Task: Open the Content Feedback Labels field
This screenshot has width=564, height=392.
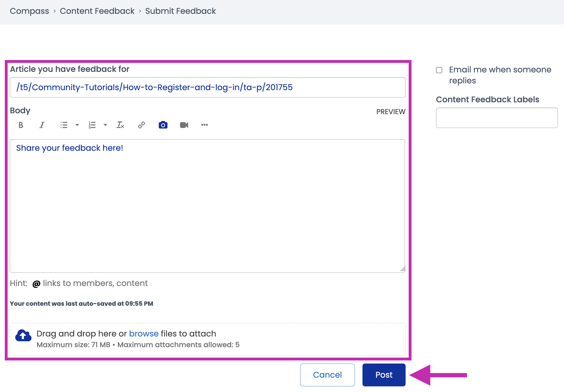Action: 496,118
